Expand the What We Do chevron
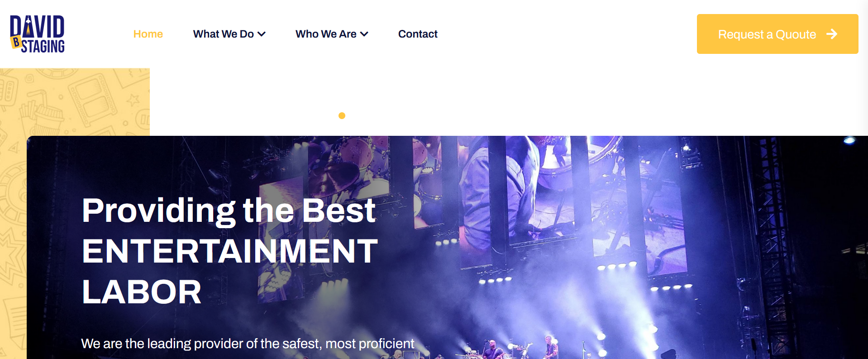The image size is (868, 359). pos(262,34)
